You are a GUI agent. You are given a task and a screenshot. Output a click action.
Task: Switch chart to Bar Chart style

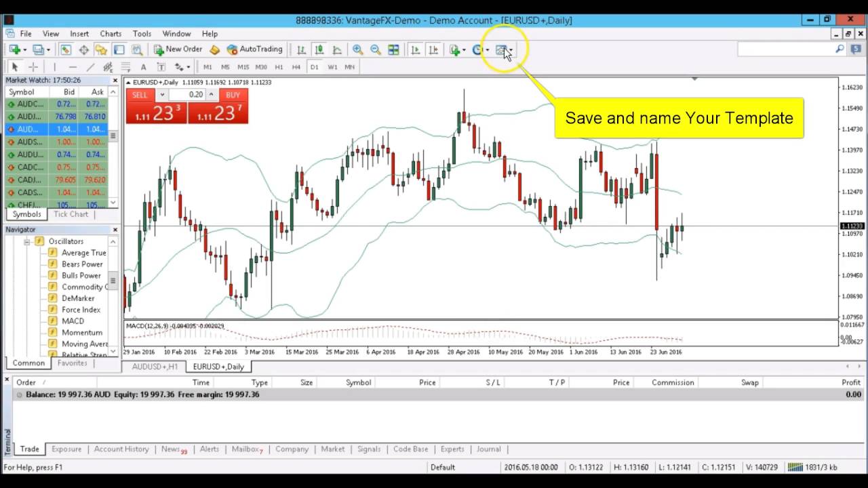coord(301,49)
